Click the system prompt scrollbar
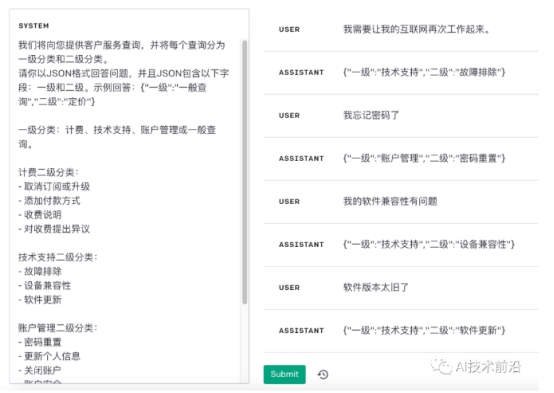 pos(244,172)
